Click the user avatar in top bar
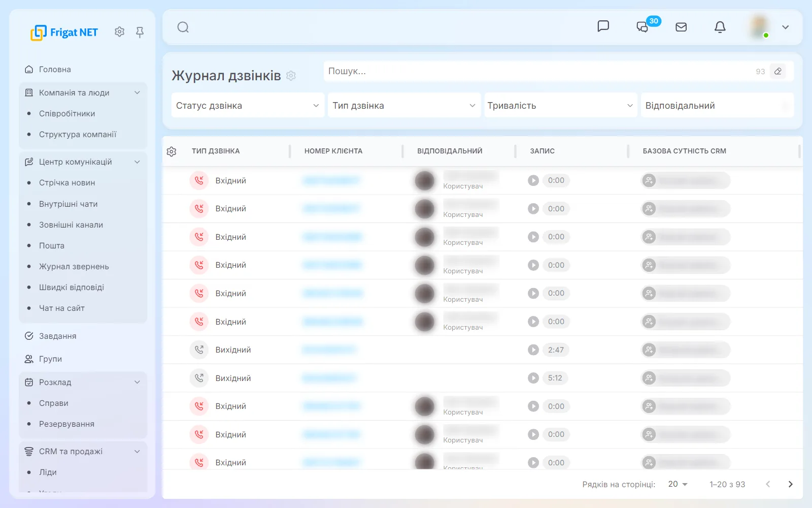The image size is (812, 508). coord(759,27)
